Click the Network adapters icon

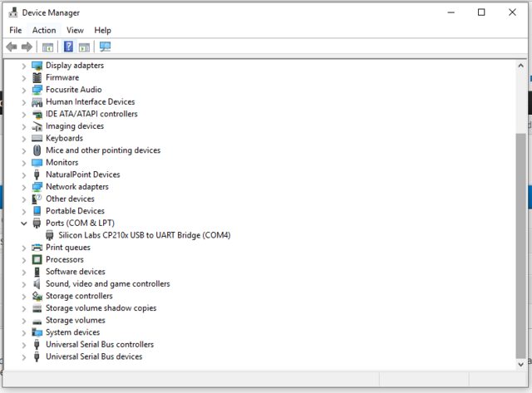tap(37, 187)
